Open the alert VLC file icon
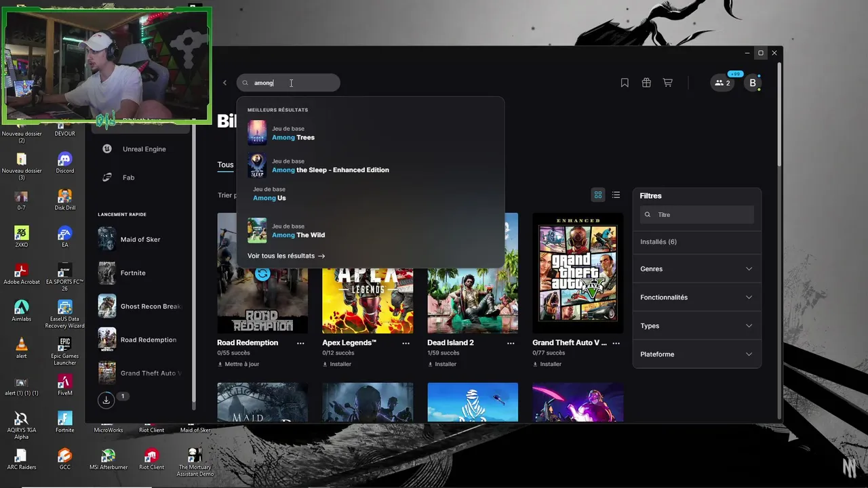Screen dimensions: 868x488 pos(22,348)
